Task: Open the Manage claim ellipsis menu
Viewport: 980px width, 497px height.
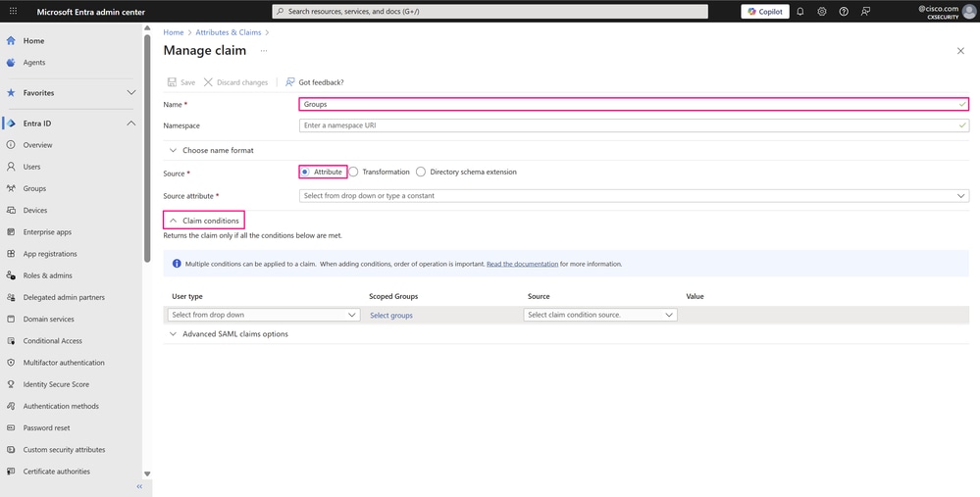Action: point(264,51)
